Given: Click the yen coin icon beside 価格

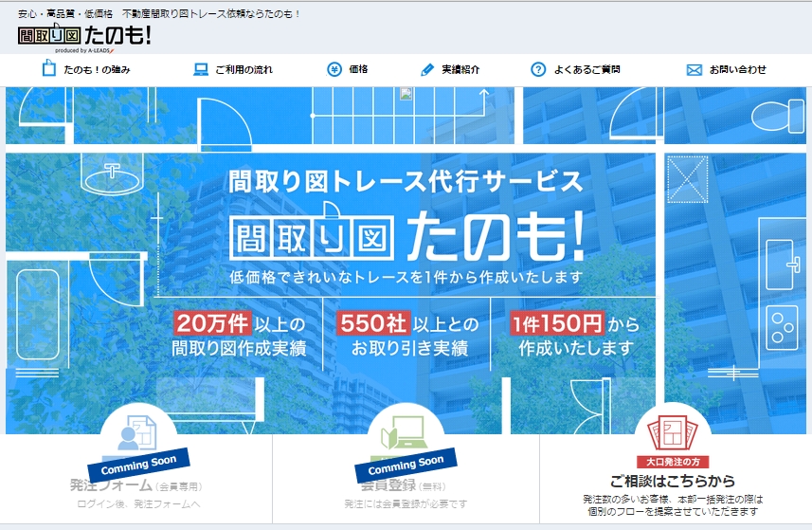Looking at the screenshot, I should (334, 69).
